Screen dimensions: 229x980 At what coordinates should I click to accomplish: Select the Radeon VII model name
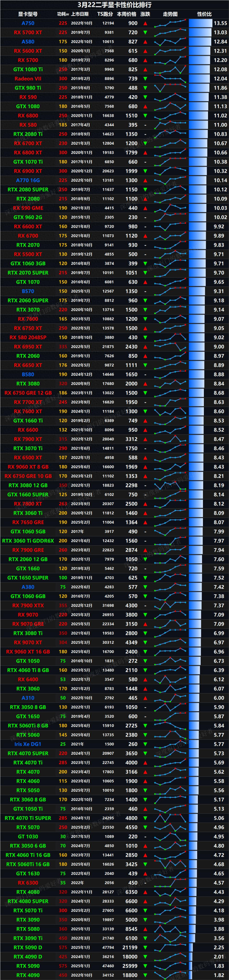point(28,79)
